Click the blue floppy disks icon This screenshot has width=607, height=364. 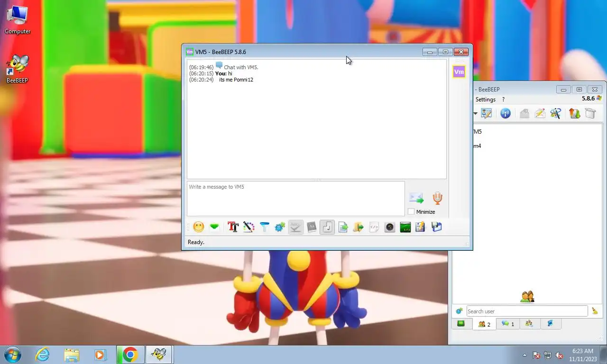click(436, 227)
